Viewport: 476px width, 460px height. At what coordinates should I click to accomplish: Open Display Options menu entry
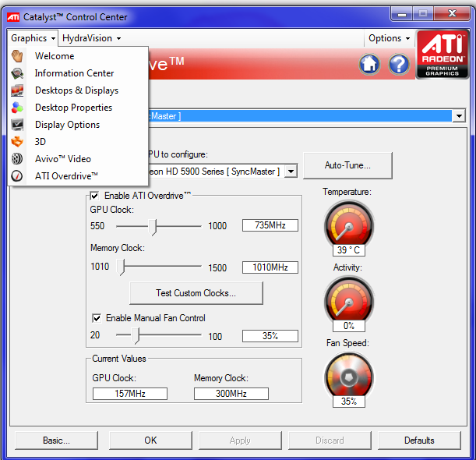click(78, 125)
